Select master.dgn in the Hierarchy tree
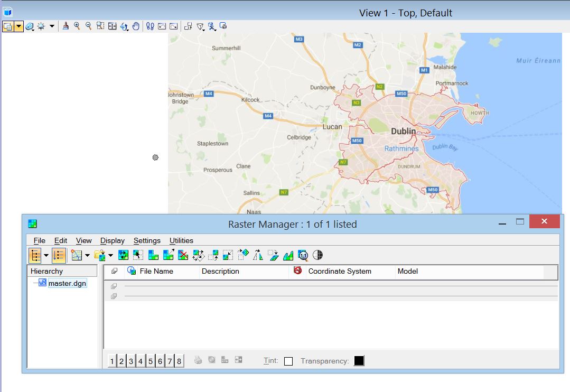570x392 pixels. coord(67,283)
